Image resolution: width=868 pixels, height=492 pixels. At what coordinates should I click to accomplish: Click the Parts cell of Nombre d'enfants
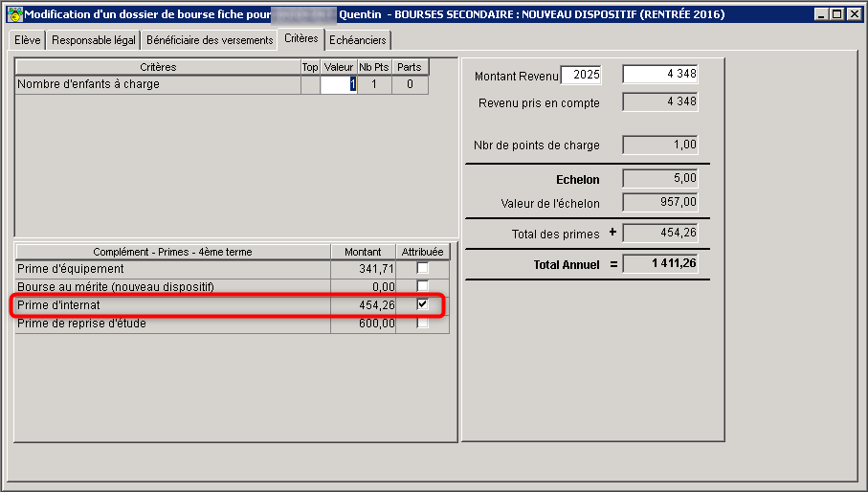point(410,84)
